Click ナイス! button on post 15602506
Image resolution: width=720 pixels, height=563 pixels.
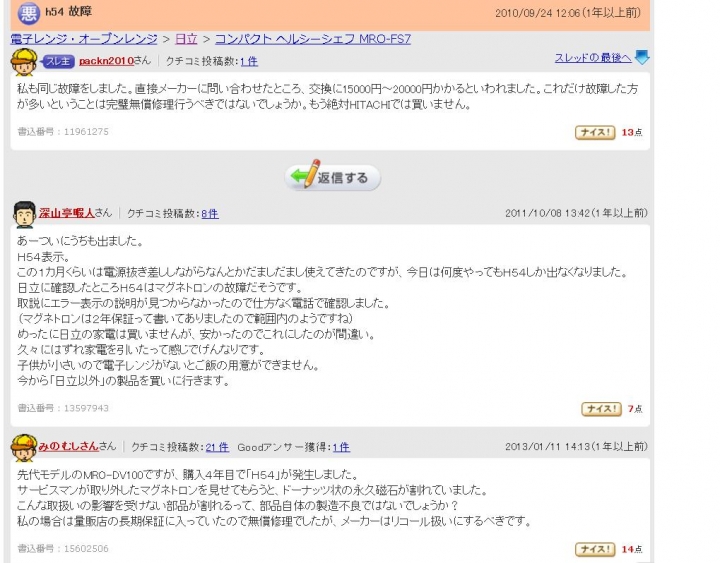tap(595, 549)
